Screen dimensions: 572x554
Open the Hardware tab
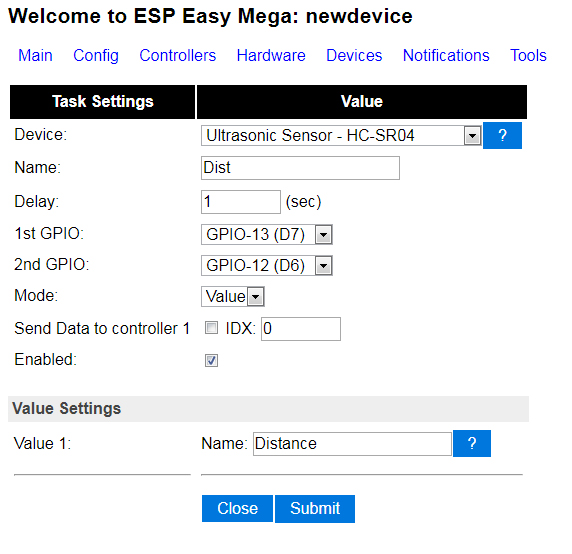271,55
